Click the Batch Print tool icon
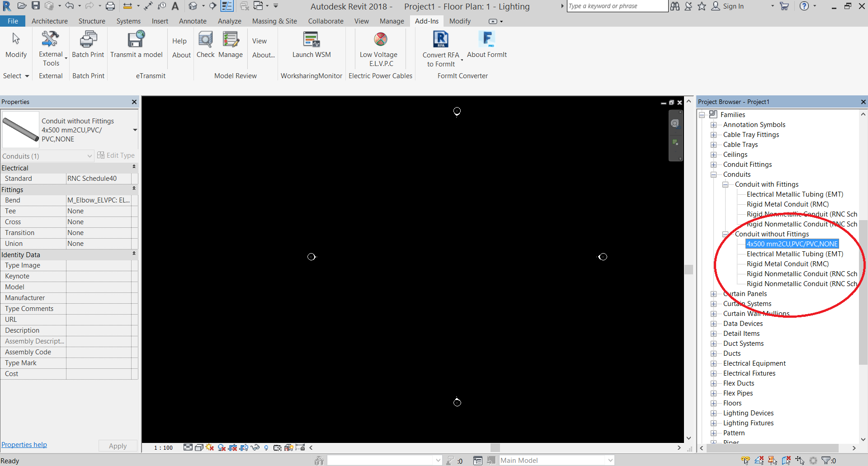This screenshot has width=868, height=466. (x=88, y=44)
